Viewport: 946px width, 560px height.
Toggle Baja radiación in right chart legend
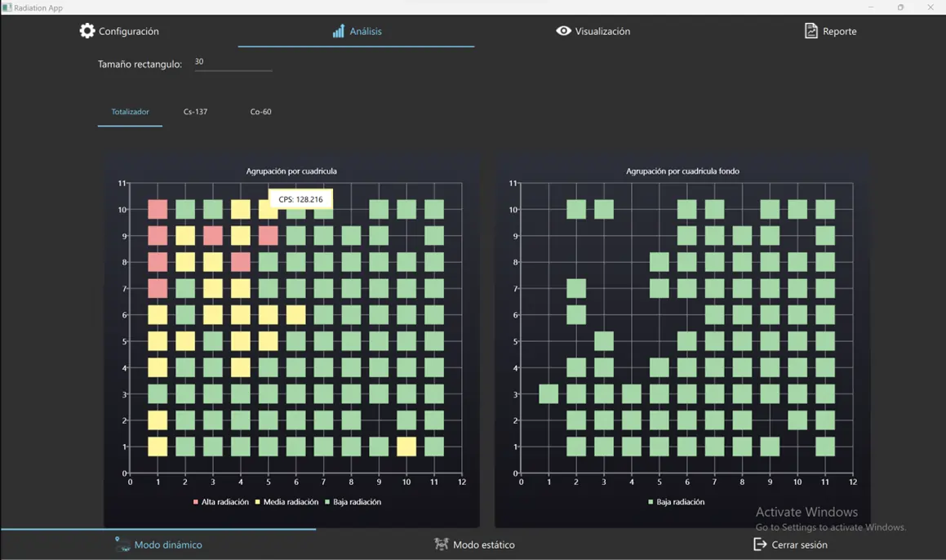[678, 502]
